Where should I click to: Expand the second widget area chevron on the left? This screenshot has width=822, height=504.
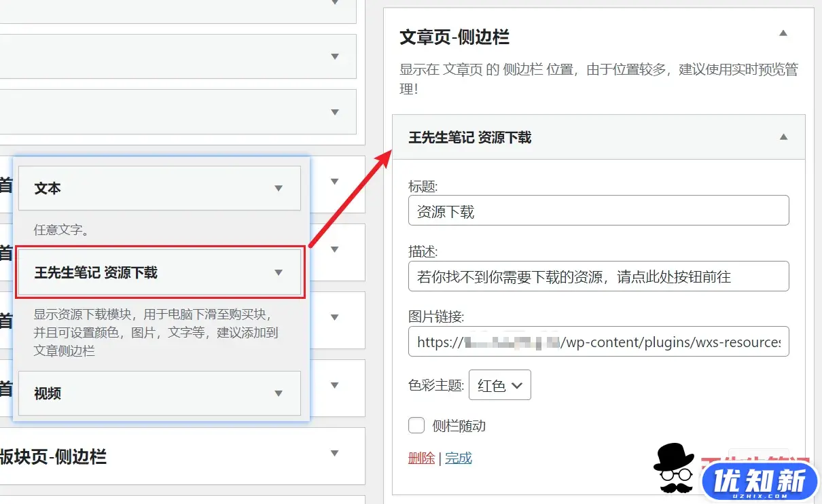[x=335, y=57]
